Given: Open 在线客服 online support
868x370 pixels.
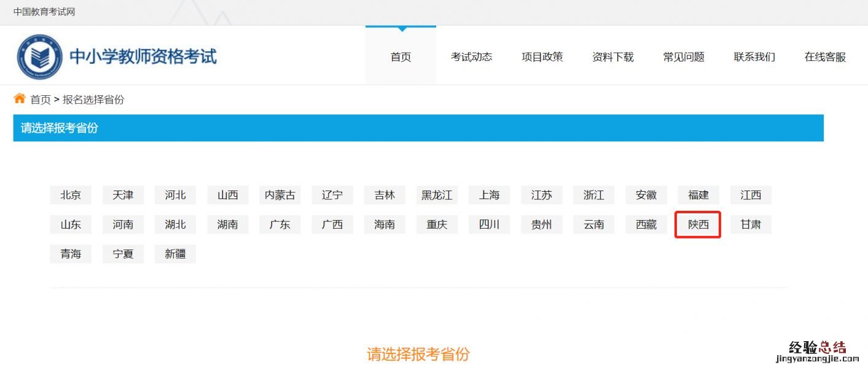Looking at the screenshot, I should 825,57.
